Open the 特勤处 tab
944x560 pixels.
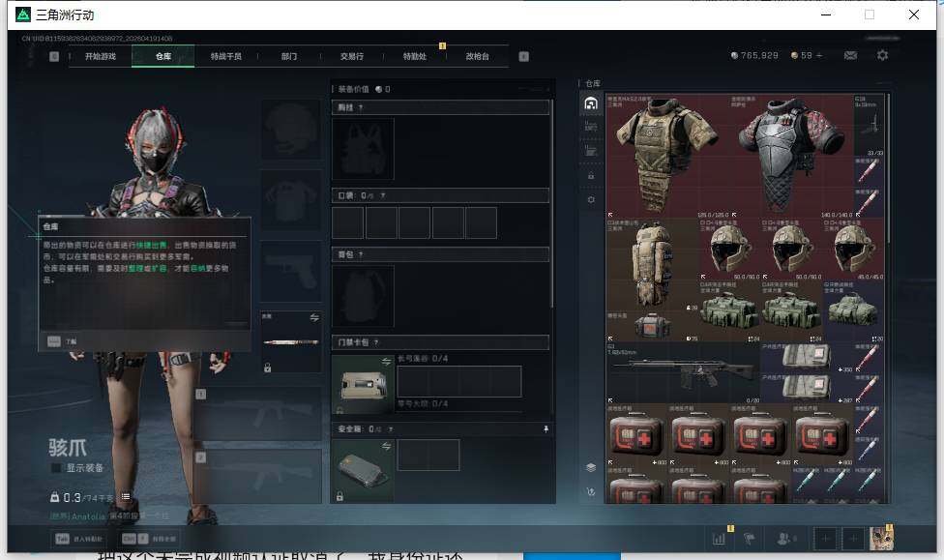pyautogui.click(x=414, y=57)
